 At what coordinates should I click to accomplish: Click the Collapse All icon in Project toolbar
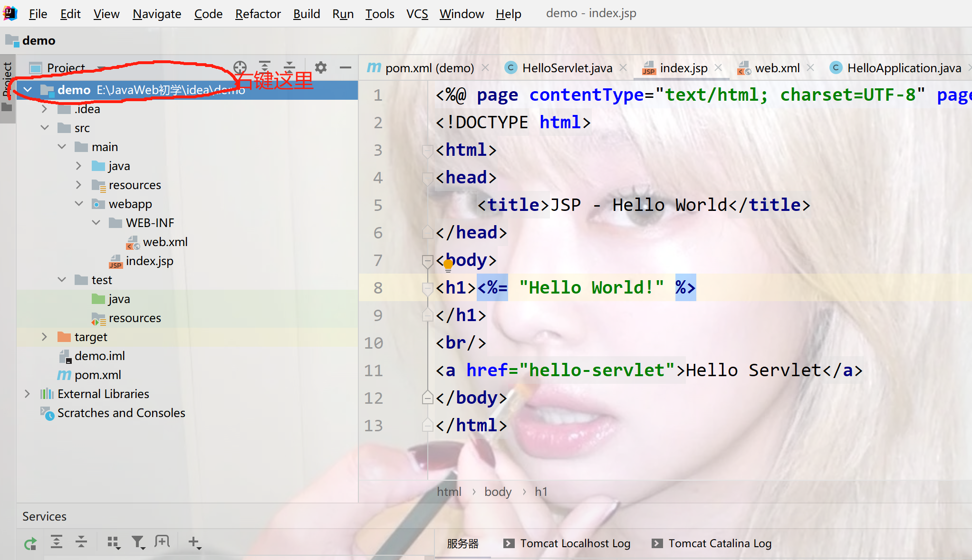pos(290,67)
